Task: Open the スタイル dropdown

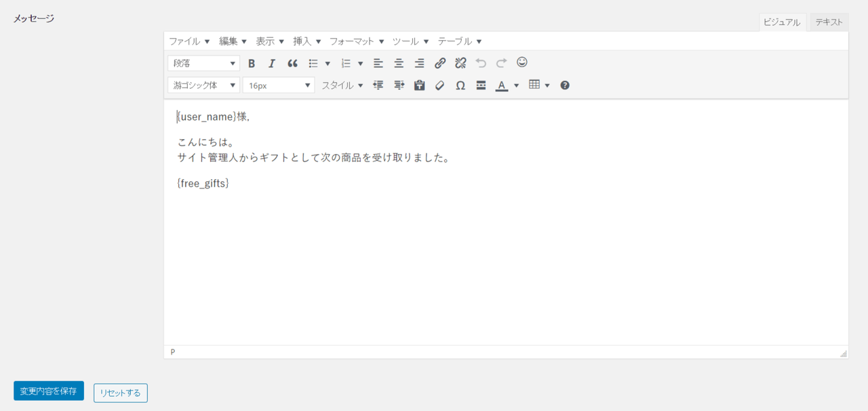Action: click(342, 85)
